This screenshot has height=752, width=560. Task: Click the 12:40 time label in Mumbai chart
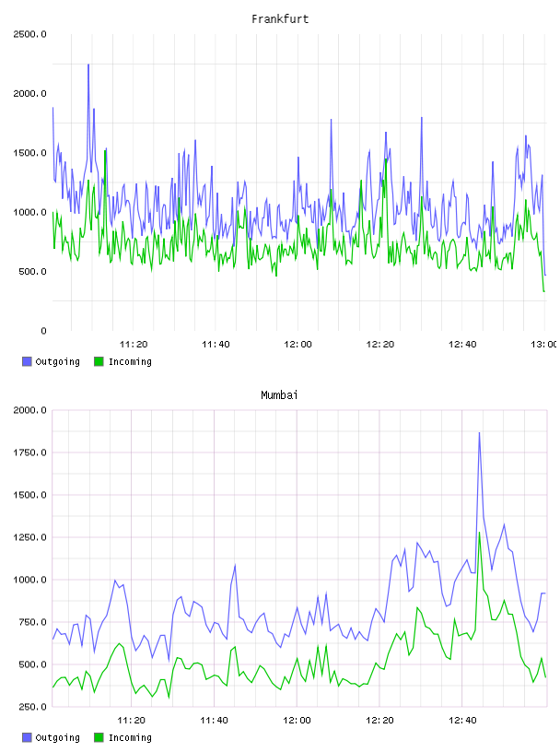pyautogui.click(x=462, y=721)
